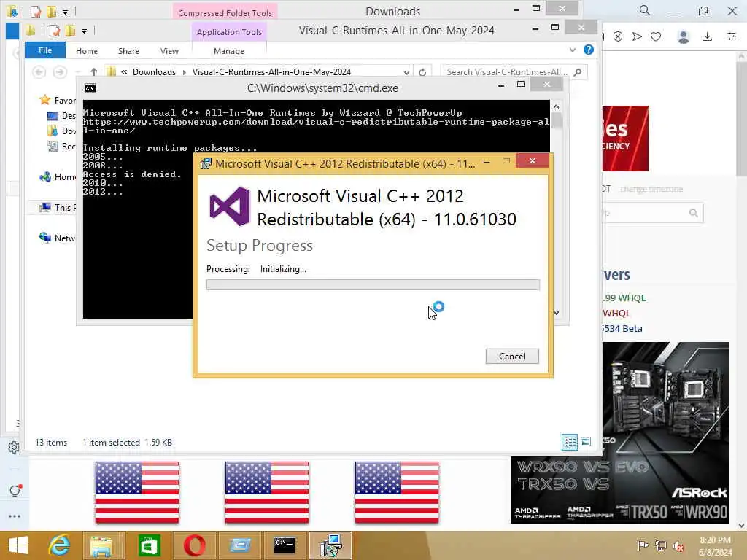The height and width of the screenshot is (560, 747).
Task: Open Windows Start button
Action: coord(18,545)
